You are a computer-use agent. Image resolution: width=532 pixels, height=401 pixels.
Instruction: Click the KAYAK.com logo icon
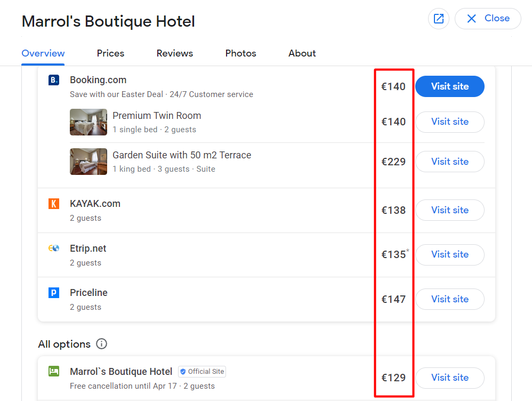[x=54, y=204]
